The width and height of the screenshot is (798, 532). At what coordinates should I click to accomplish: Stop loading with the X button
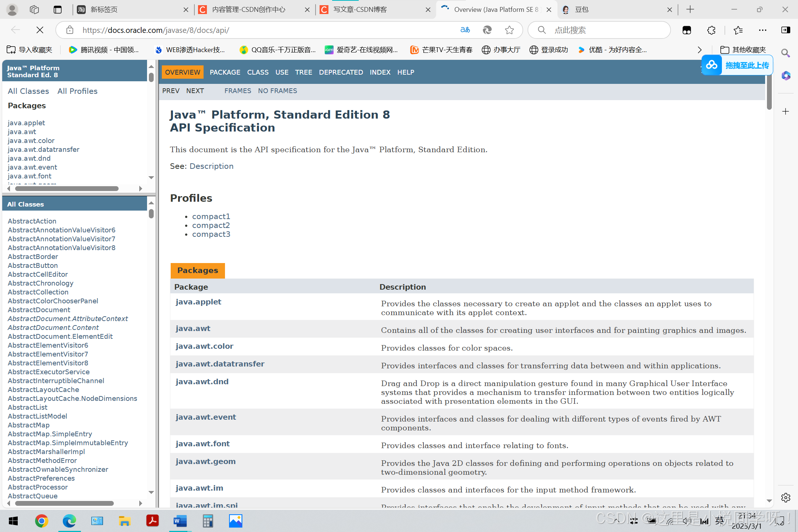pos(40,30)
